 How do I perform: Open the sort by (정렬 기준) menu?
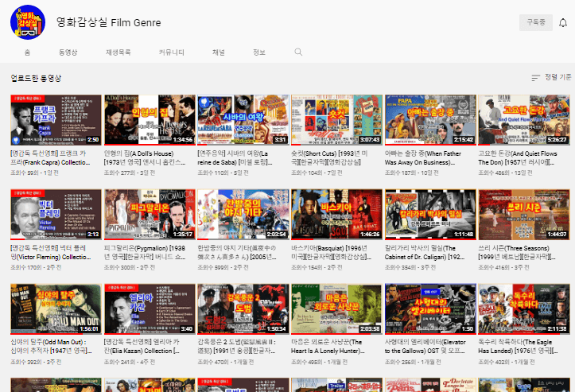click(x=551, y=77)
